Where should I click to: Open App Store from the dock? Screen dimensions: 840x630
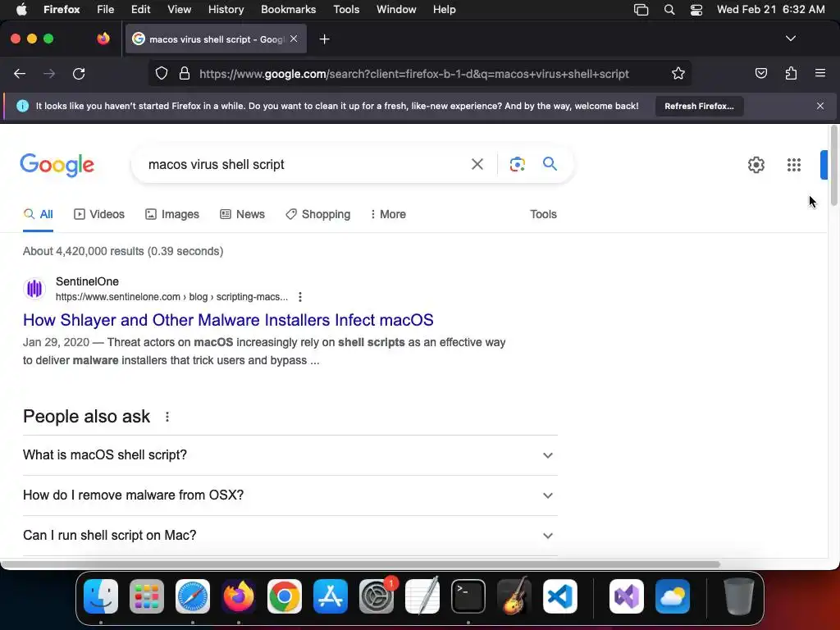click(331, 596)
